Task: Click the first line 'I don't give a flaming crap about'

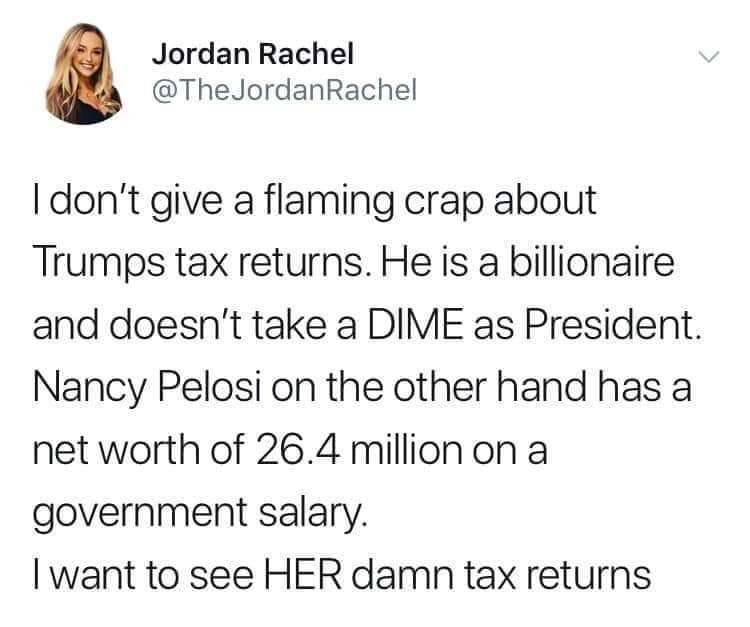Action: [x=315, y=202]
